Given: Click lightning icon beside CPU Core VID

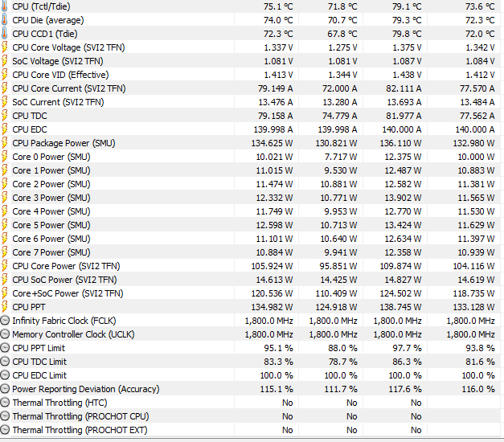Looking at the screenshot, I should 5,75.
